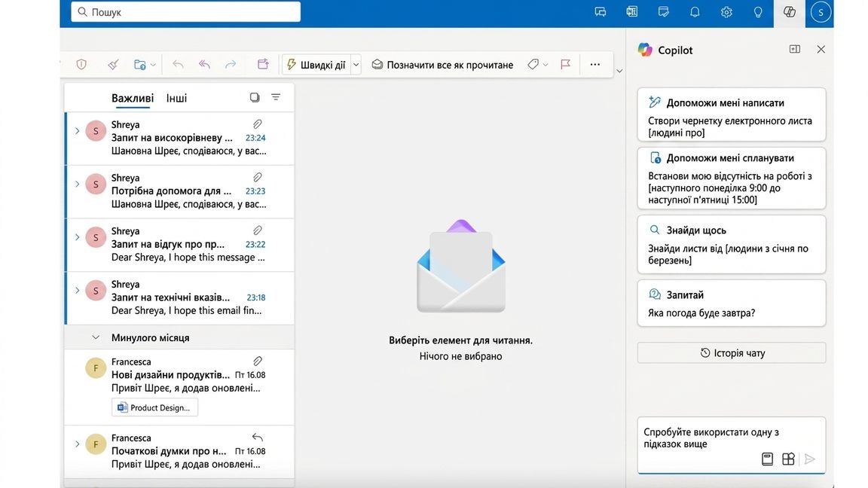
Task: Click the Forward arrow icon
Action: [x=231, y=64]
